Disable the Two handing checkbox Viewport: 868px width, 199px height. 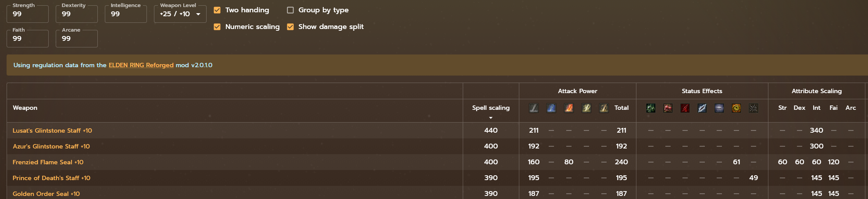pyautogui.click(x=217, y=10)
